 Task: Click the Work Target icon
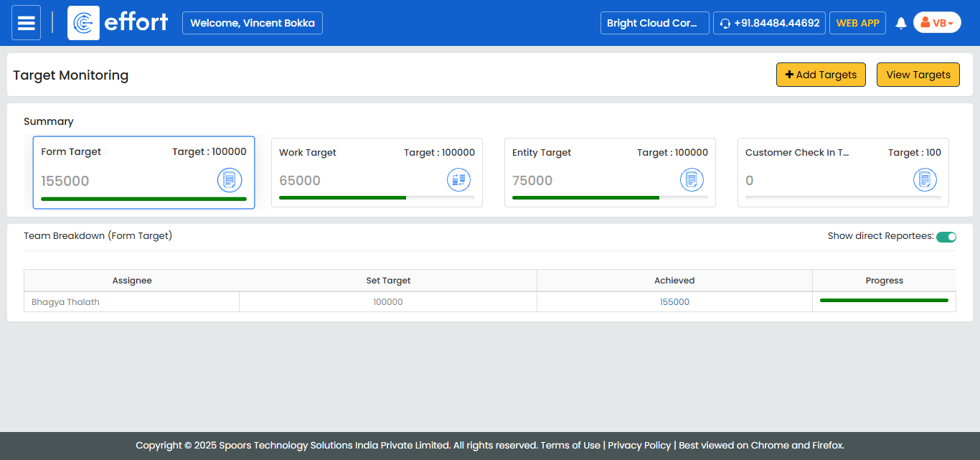tap(458, 180)
